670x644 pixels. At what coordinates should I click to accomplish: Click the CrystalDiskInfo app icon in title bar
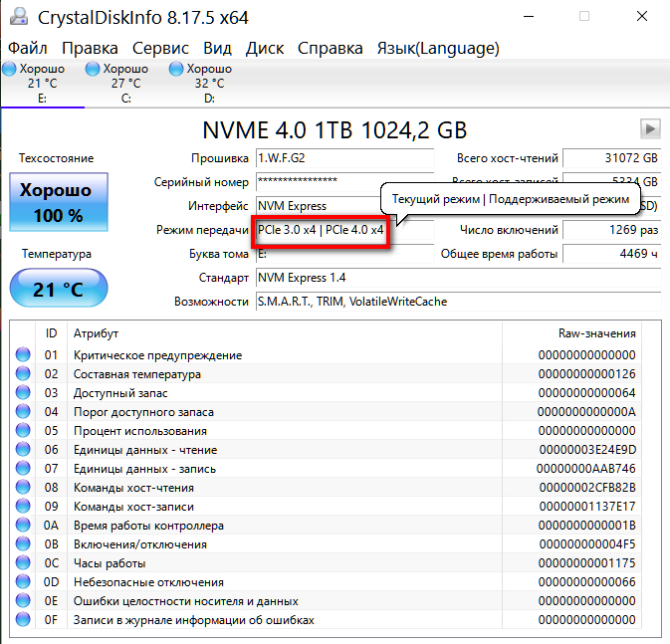click(19, 17)
